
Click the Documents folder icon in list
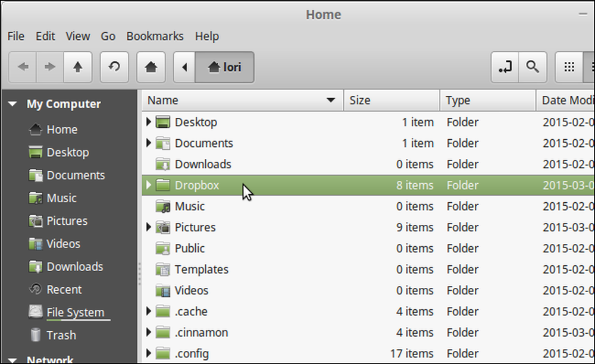[163, 143]
